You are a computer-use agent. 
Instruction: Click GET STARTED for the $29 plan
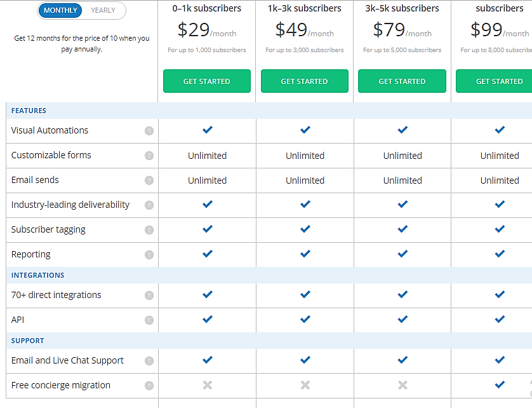tap(206, 81)
